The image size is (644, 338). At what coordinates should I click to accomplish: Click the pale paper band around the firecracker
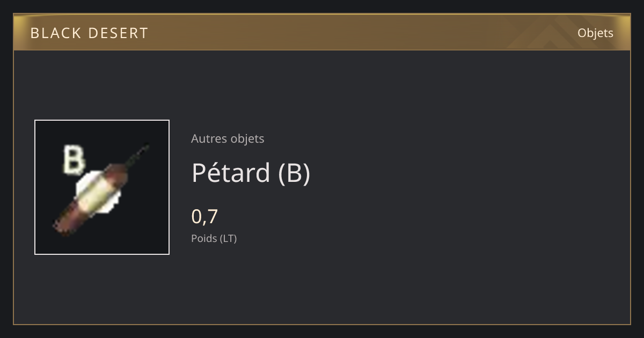pos(99,193)
